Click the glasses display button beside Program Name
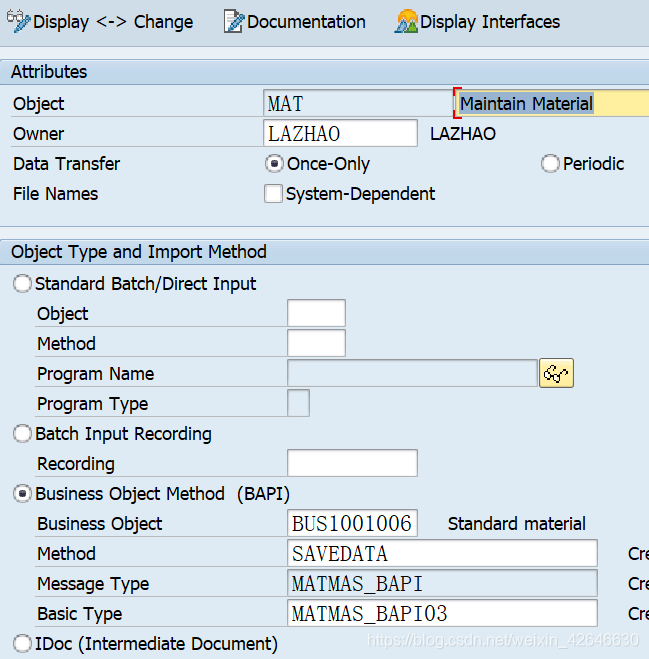 [x=556, y=373]
